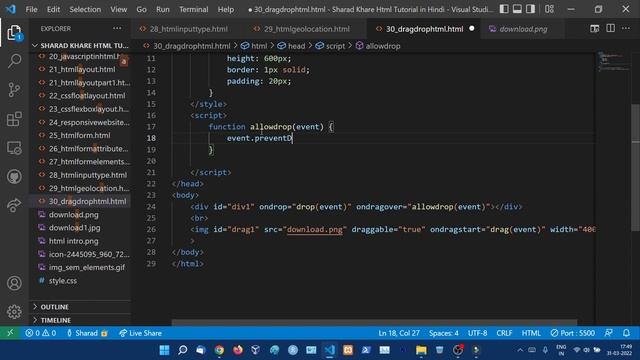Collapse SHARAD KHARE HTML TU... folder
The width and height of the screenshot is (640, 360).
coord(80,45)
